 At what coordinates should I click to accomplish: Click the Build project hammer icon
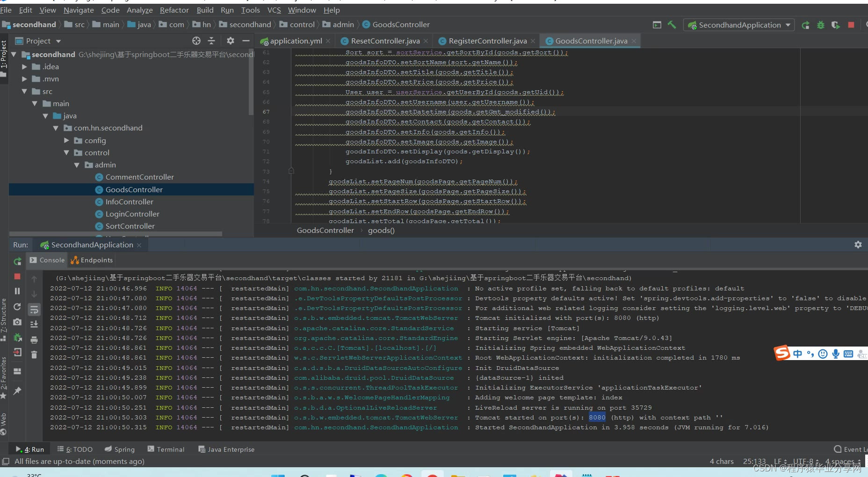point(672,25)
